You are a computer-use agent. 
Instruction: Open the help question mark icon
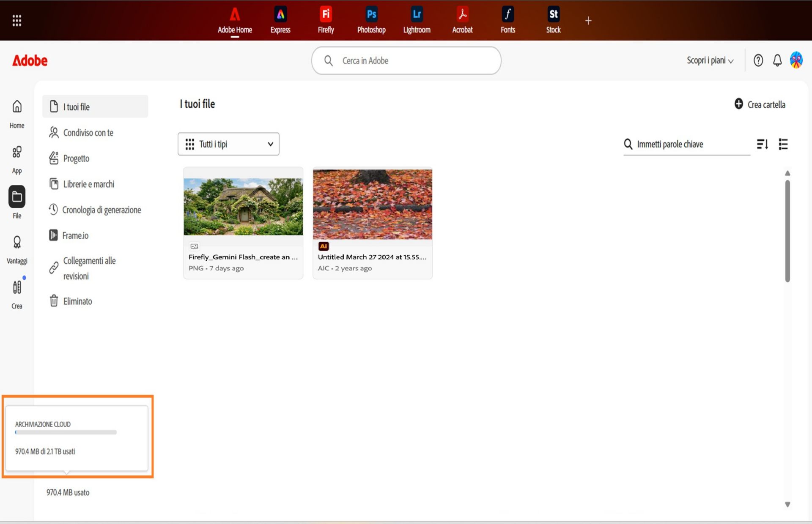[758, 60]
